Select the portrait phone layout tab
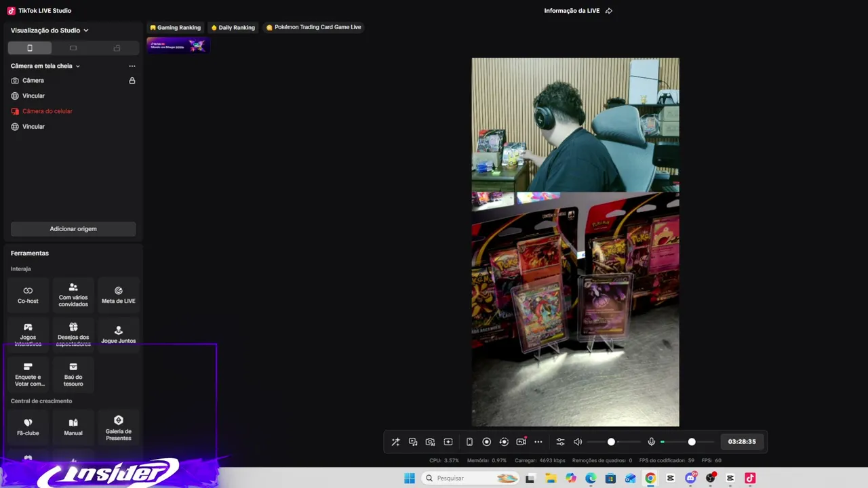The height and width of the screenshot is (488, 868). tap(30, 48)
